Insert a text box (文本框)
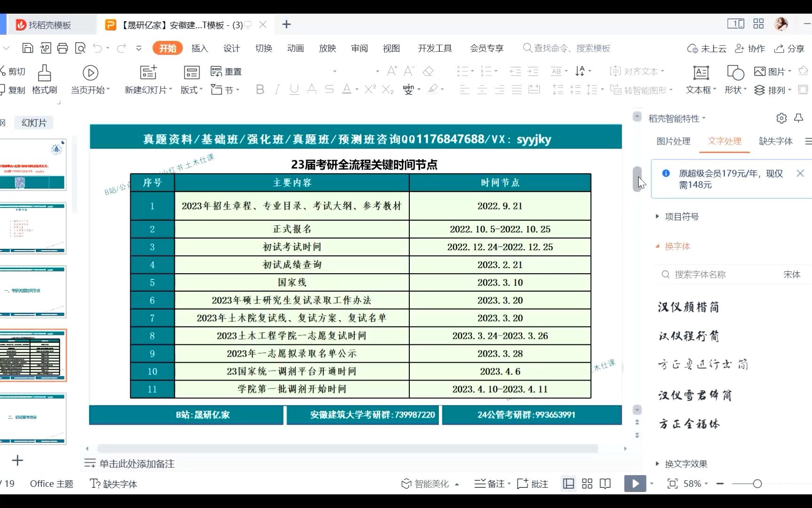 [701, 79]
